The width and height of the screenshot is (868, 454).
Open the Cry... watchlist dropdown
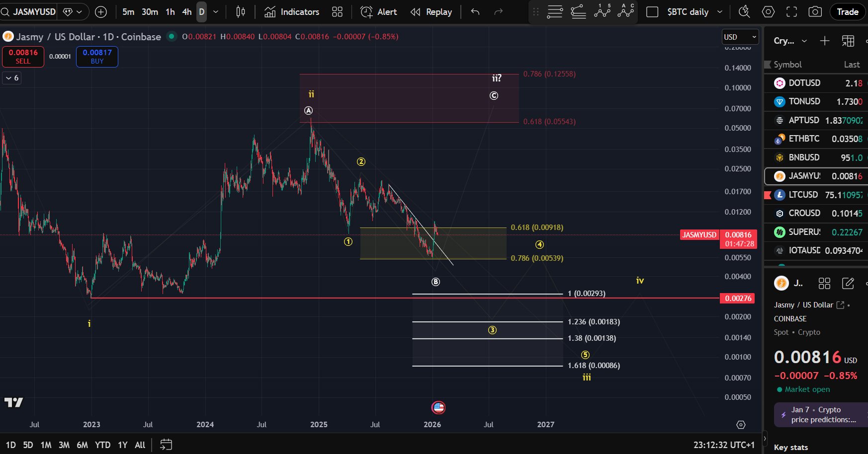point(790,41)
